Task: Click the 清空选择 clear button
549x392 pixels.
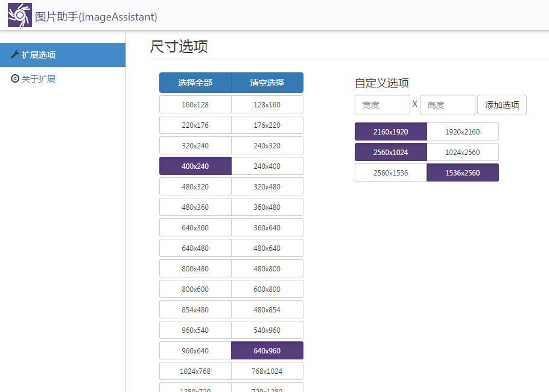Action: pos(267,83)
